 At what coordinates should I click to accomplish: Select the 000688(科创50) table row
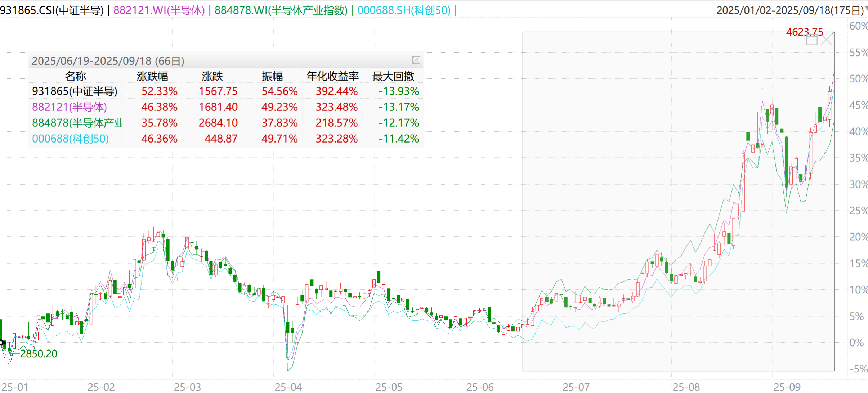[x=71, y=139]
